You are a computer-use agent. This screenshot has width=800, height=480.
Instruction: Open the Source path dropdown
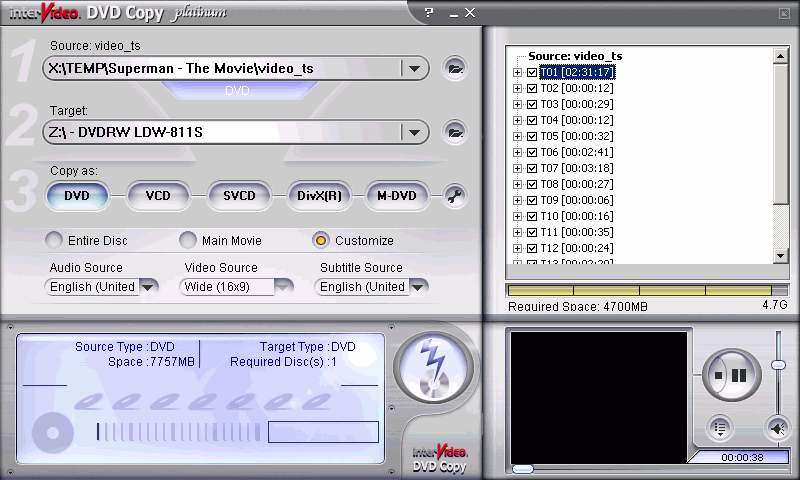click(x=412, y=68)
